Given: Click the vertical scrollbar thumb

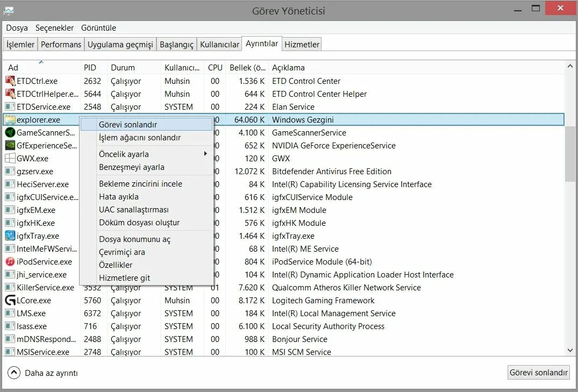Looking at the screenshot, I should click(570, 153).
